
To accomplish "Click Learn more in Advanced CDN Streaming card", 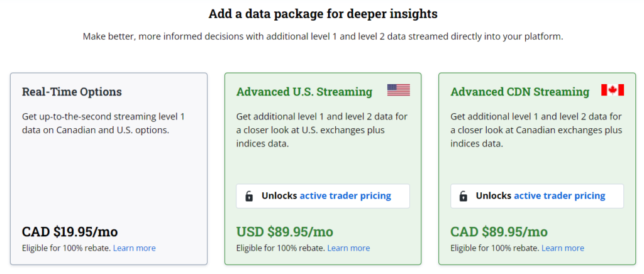I will coord(563,248).
